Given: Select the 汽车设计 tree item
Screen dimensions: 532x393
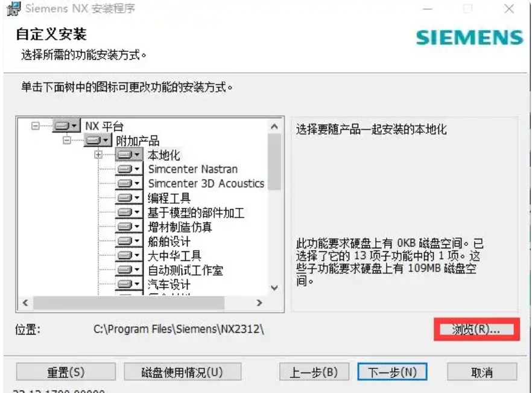Looking at the screenshot, I should (169, 284).
